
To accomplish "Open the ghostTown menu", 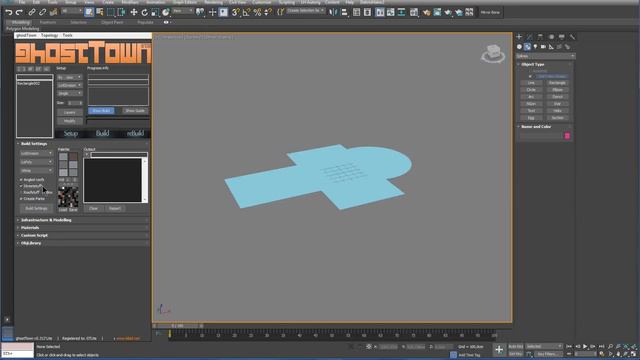I will click(x=26, y=36).
